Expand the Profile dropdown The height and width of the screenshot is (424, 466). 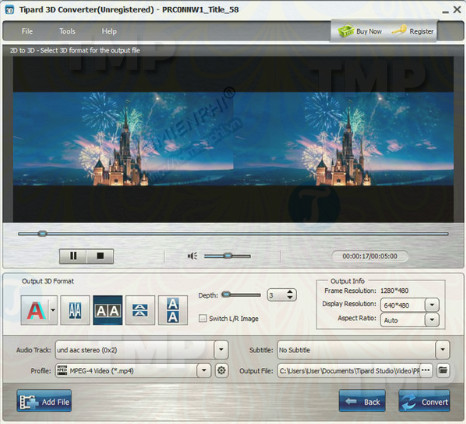tap(204, 370)
